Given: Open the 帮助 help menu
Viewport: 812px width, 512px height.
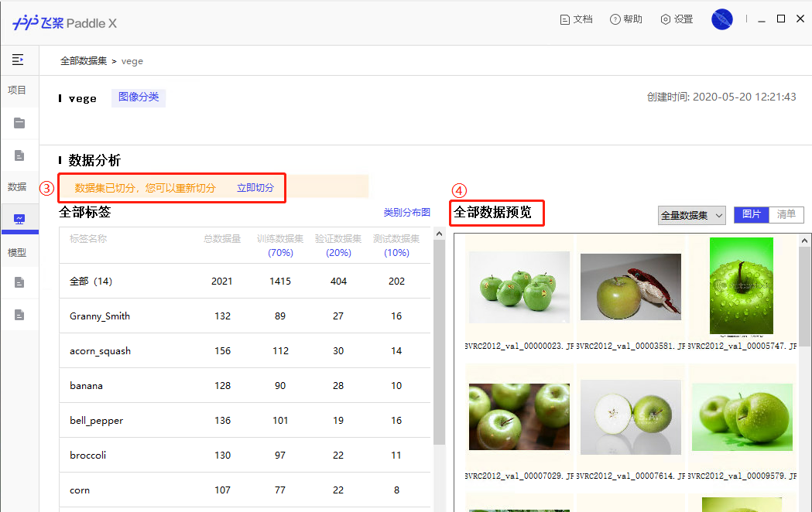Looking at the screenshot, I should coord(625,19).
